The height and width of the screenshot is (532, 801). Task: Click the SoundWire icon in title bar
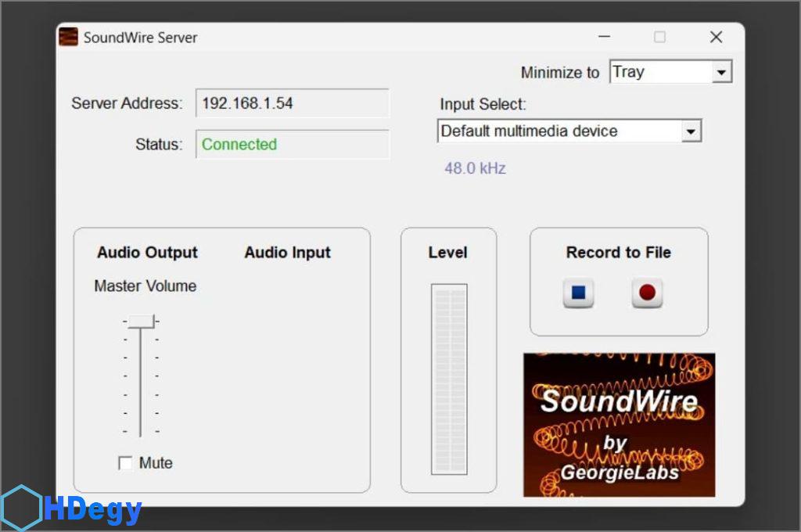pos(69,38)
